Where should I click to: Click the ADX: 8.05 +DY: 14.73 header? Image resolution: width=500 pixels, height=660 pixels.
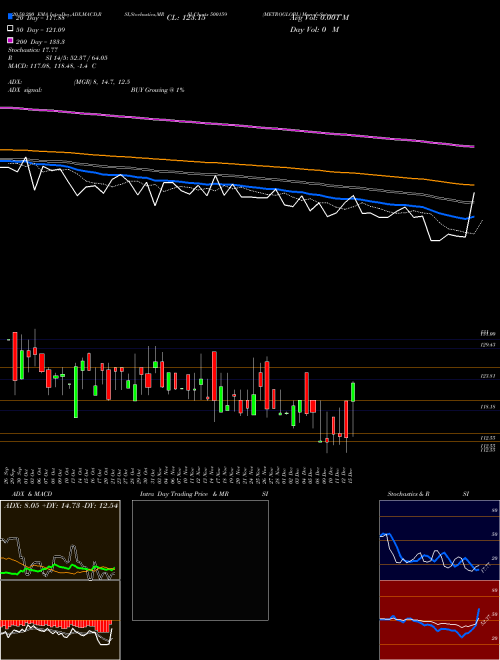61,505
